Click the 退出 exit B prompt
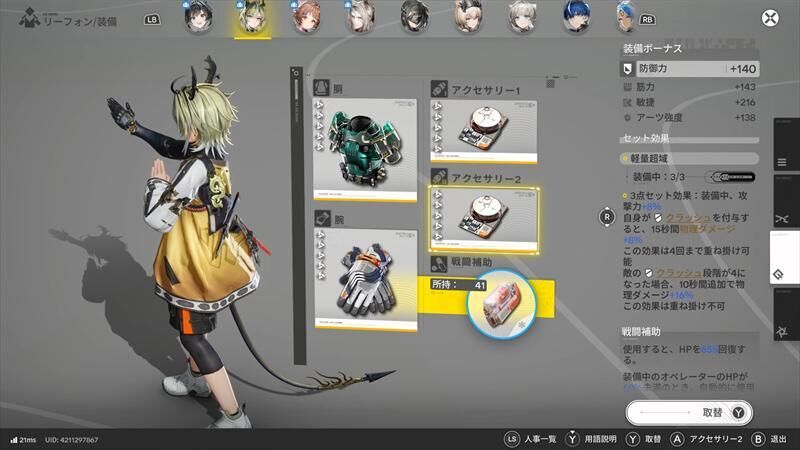The height and width of the screenshot is (450, 800). click(x=769, y=439)
